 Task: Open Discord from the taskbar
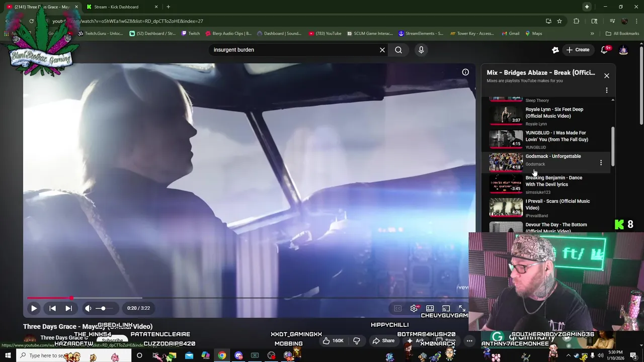tap(238, 356)
